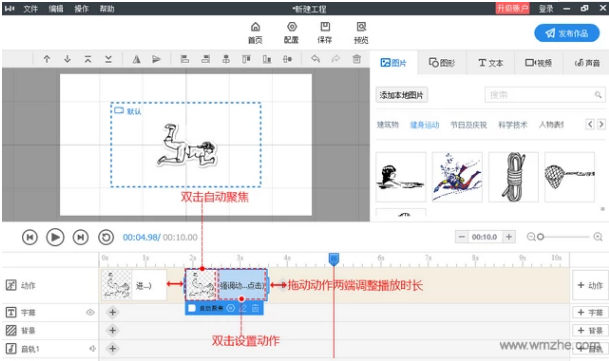Click the move layer up arrow icon
Viewport: 609px width, 361px height.
[x=47, y=59]
